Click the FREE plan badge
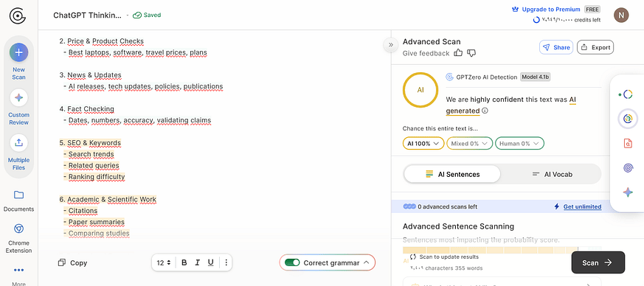 (x=592, y=10)
